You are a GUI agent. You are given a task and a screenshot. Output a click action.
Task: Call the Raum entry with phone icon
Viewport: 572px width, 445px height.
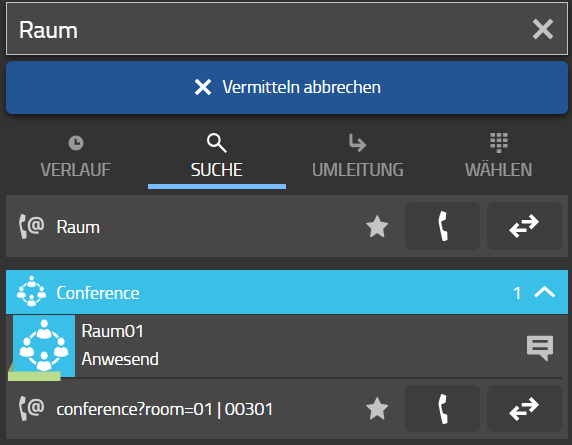pyautogui.click(x=442, y=226)
